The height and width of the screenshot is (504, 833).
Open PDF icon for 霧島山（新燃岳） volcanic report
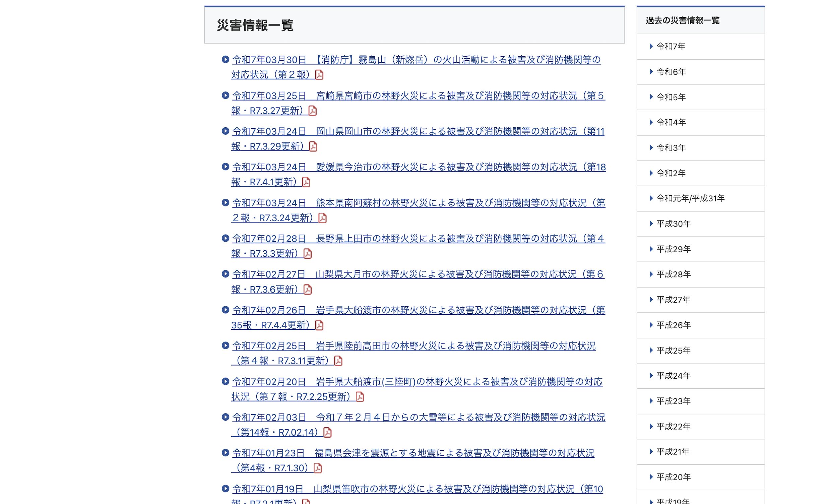319,75
